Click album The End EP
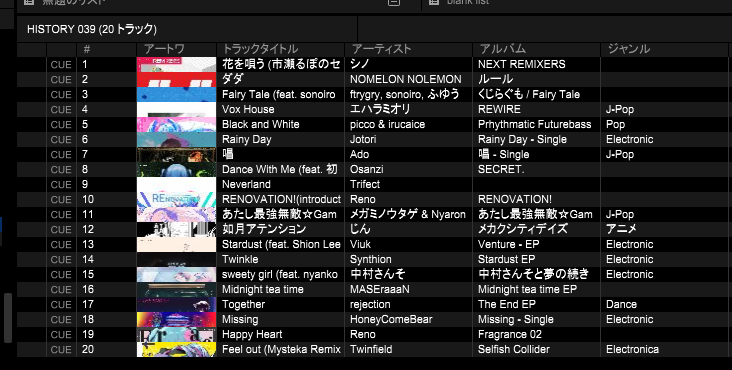The height and width of the screenshot is (370, 732). (507, 305)
